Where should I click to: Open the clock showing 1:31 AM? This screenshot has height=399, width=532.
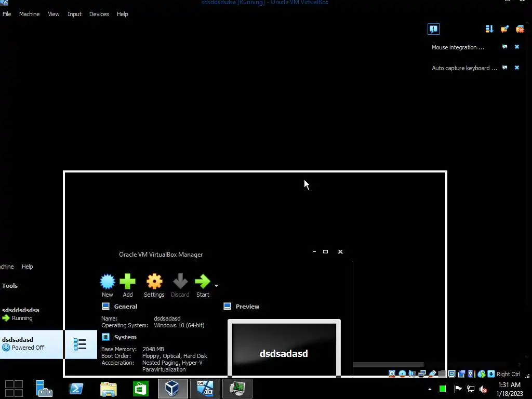pos(509,389)
